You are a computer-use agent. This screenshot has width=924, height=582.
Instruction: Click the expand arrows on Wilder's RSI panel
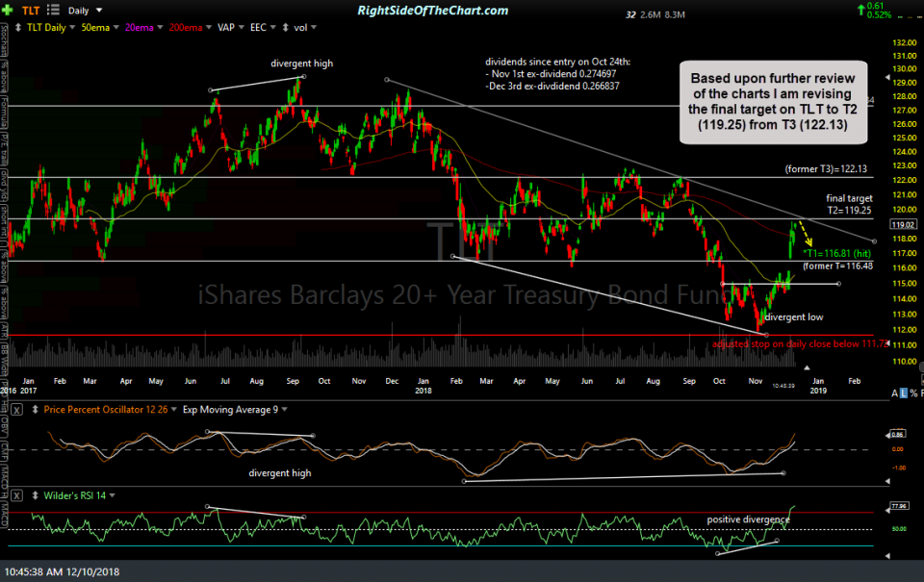click(x=35, y=495)
